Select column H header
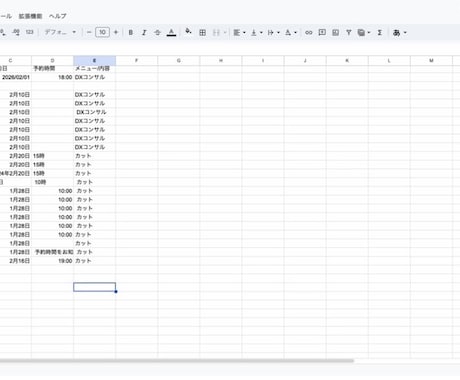Image resolution: width=460 pixels, height=380 pixels. [x=221, y=60]
